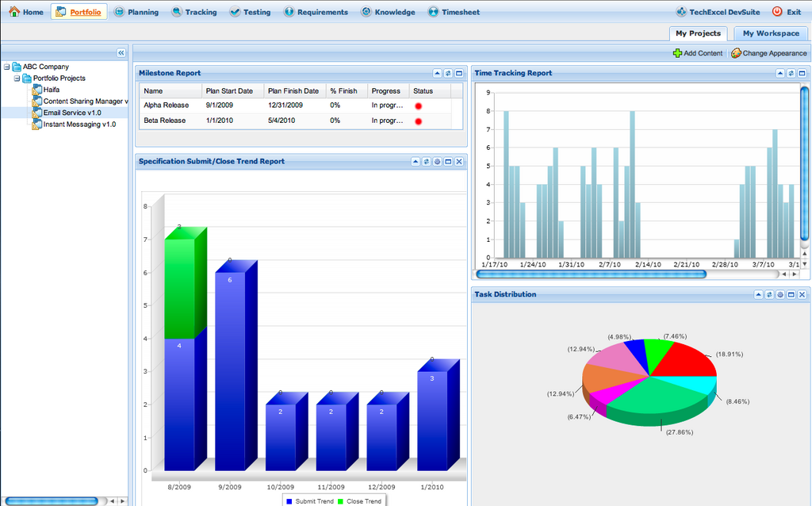Switch to the My Workspace tab
812x506 pixels.
tap(771, 33)
